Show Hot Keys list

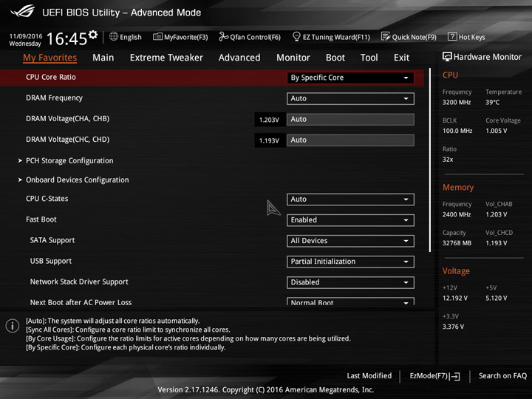click(x=471, y=37)
